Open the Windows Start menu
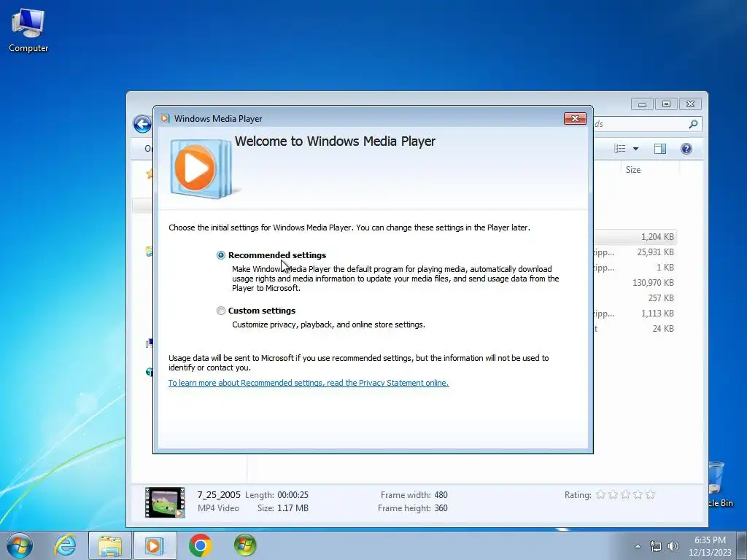747x560 pixels. tap(20, 545)
